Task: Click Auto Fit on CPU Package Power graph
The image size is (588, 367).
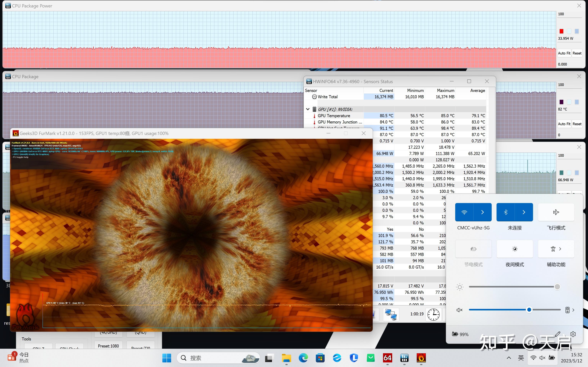Action: pyautogui.click(x=564, y=53)
